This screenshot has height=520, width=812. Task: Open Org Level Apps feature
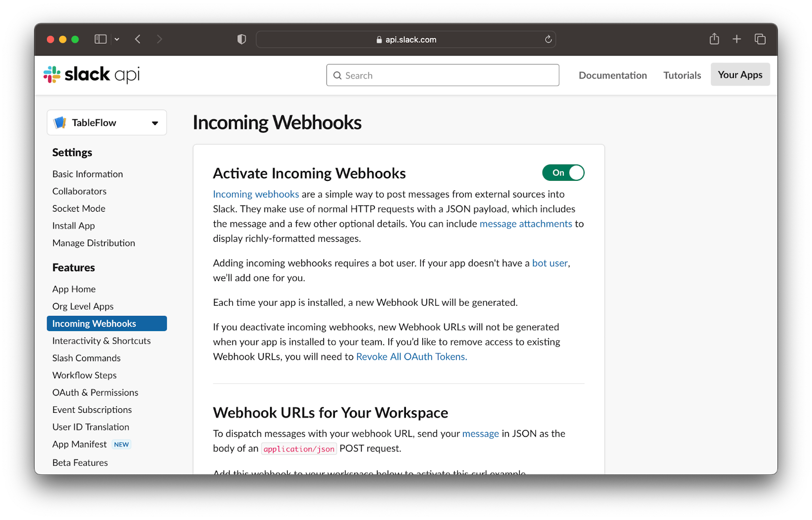pyautogui.click(x=83, y=306)
